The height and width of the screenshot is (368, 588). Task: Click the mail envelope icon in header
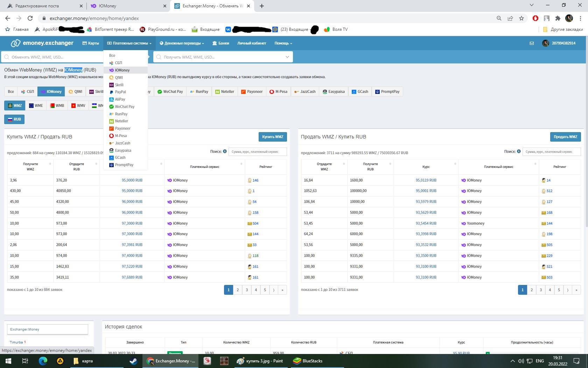532,43
